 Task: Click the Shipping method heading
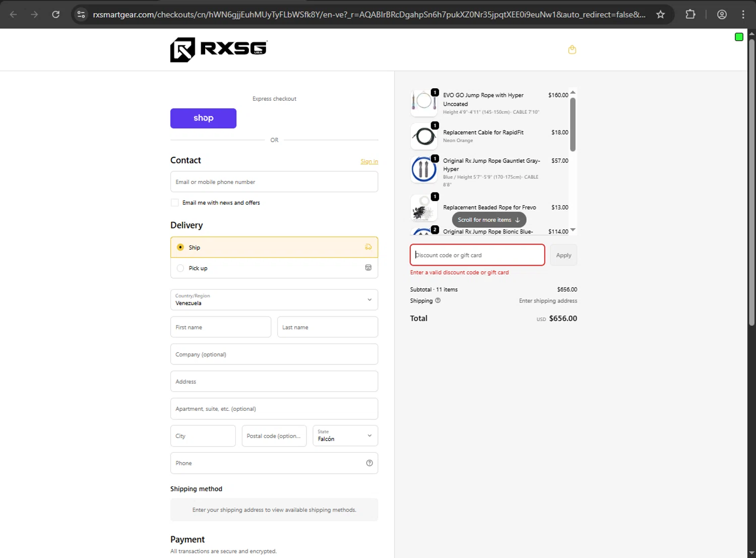click(x=196, y=489)
